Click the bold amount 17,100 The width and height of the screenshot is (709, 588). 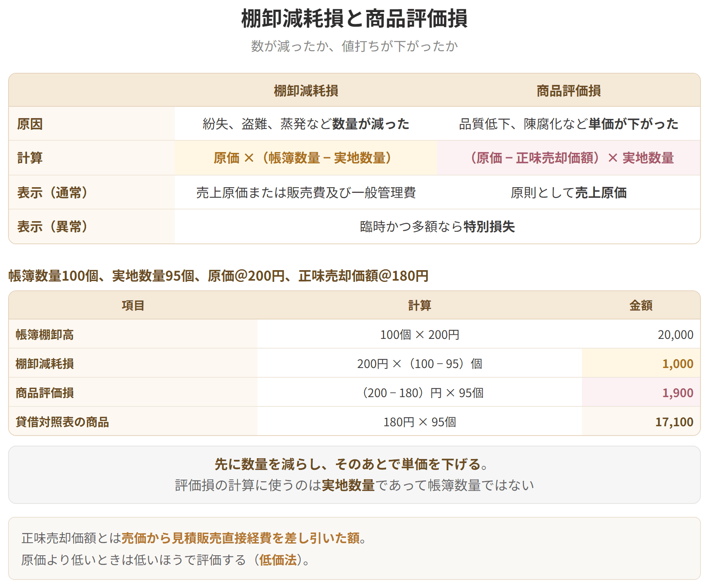click(x=674, y=422)
